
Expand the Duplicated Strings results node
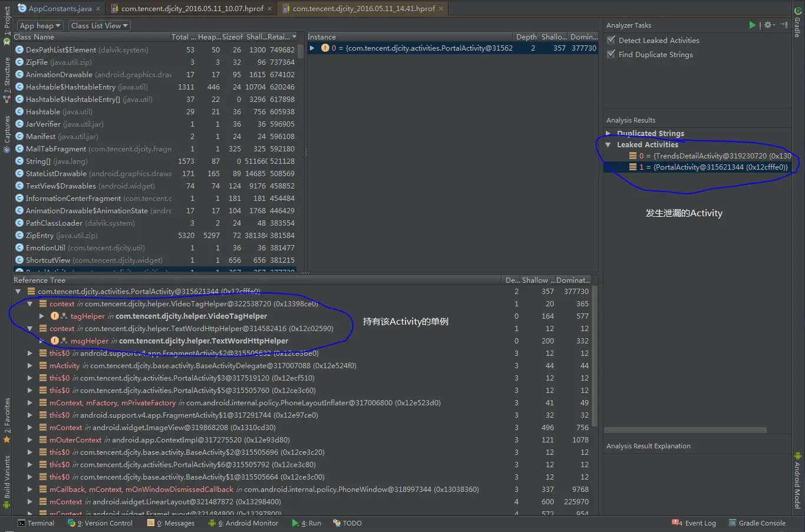click(608, 133)
